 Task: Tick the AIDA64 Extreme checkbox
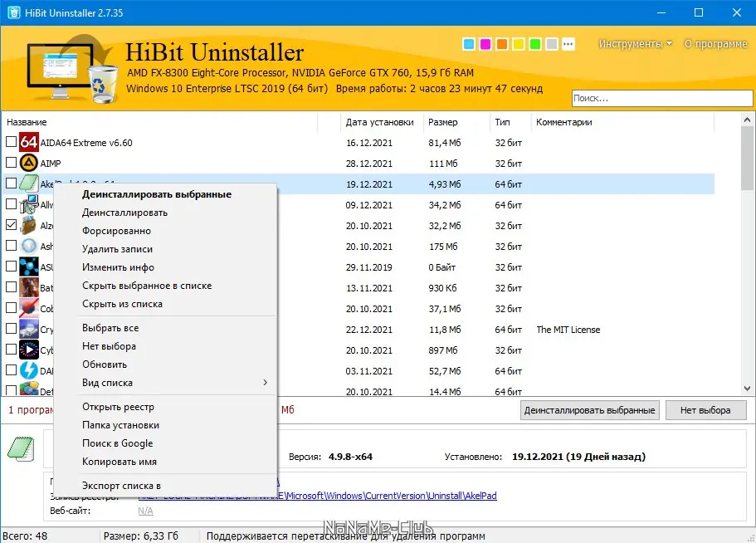11,142
